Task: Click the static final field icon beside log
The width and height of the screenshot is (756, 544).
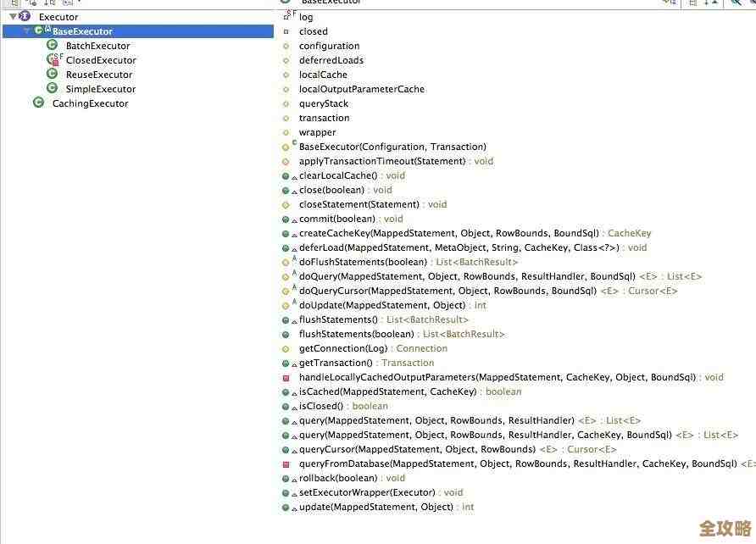Action: (x=286, y=16)
